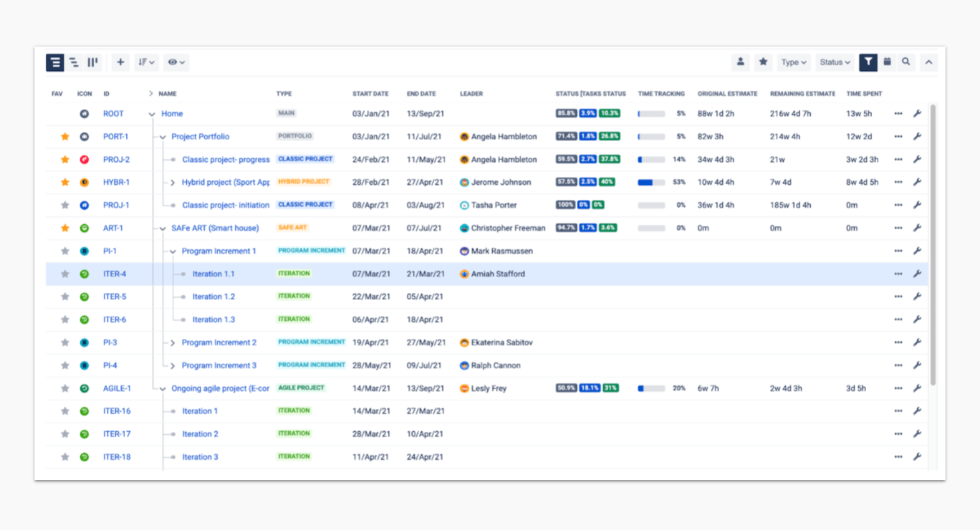The image size is (980, 530).
Task: Expand the Program Increment 2 node
Action: pyautogui.click(x=173, y=343)
